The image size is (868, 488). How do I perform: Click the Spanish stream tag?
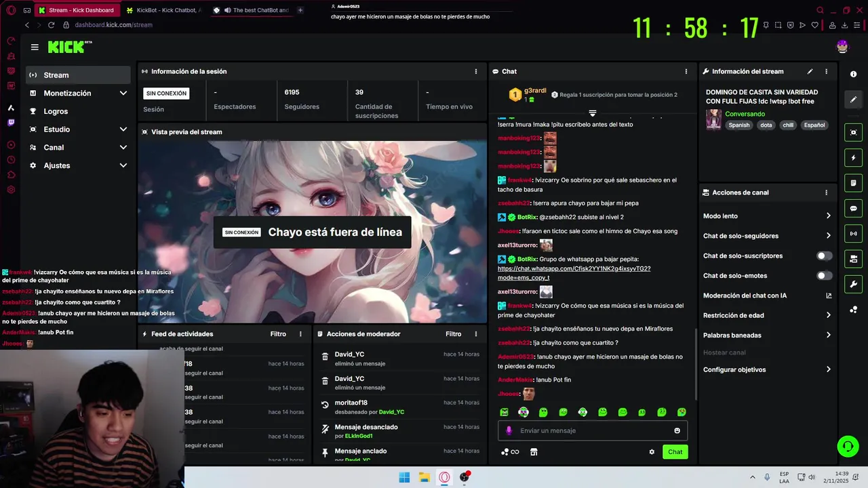tap(739, 125)
